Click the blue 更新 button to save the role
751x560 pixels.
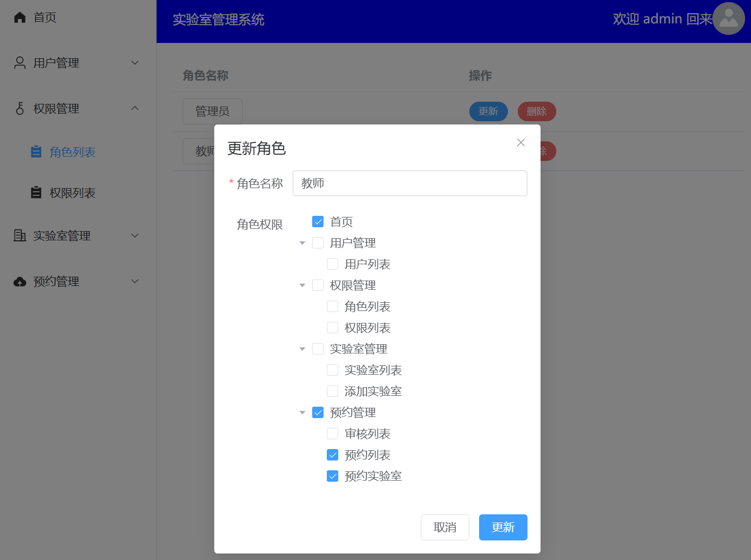[x=503, y=527]
